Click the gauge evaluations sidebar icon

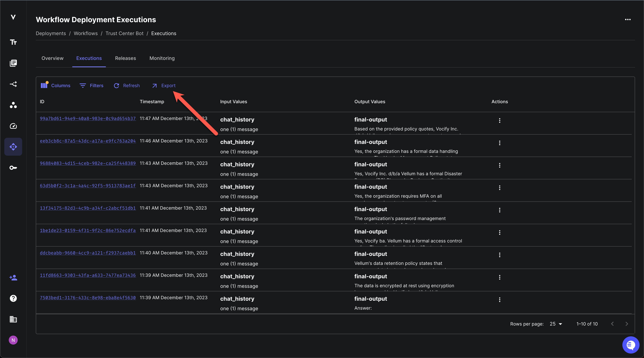tap(13, 126)
